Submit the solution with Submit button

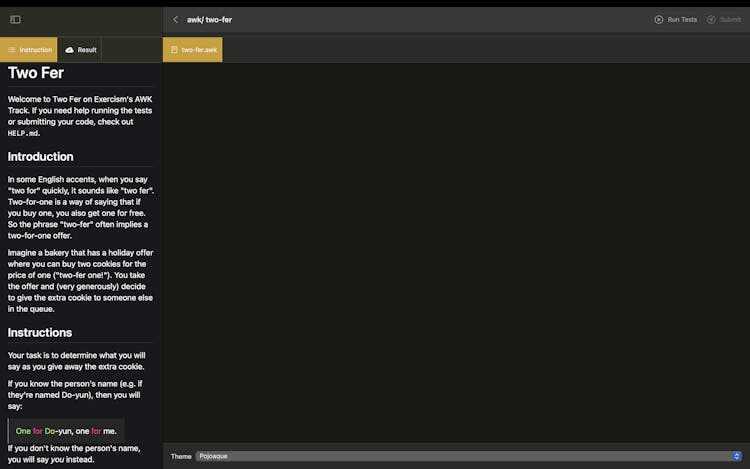tap(724, 20)
